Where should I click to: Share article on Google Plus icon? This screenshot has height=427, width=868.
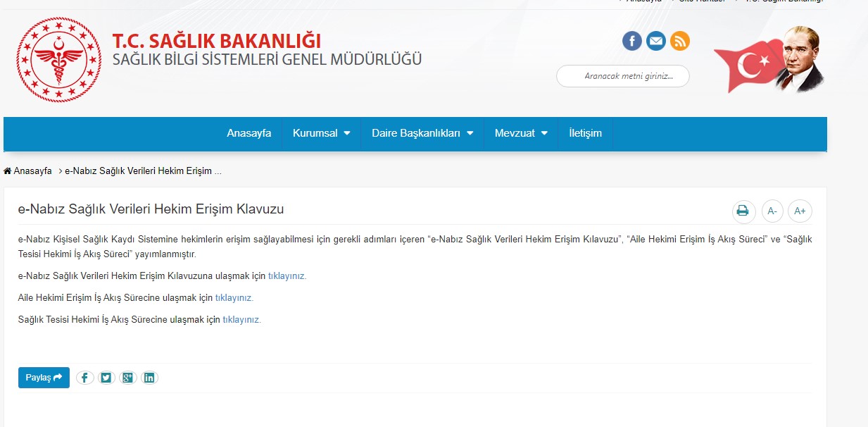click(127, 378)
